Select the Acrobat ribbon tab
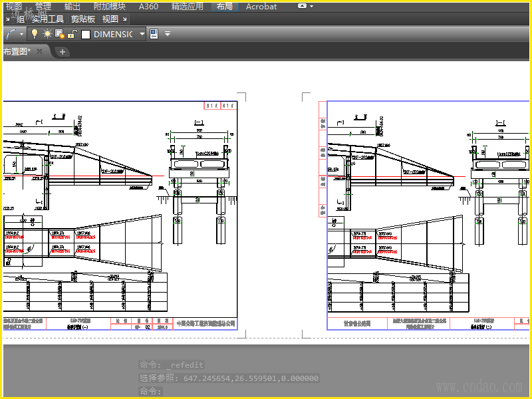532x399 pixels. coord(261,6)
